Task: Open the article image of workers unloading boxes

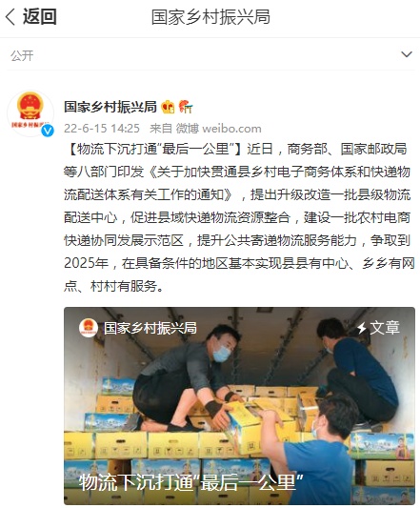Action: [239, 406]
